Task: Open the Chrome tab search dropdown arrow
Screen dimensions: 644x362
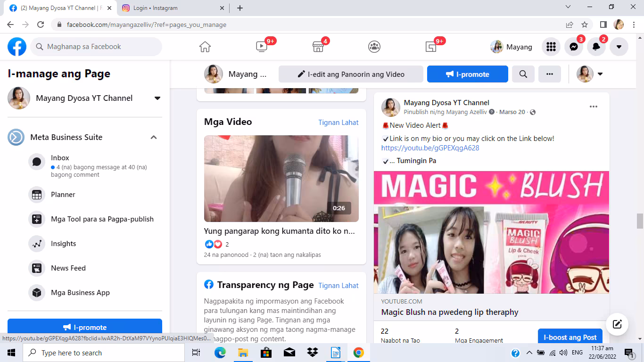Action: click(x=568, y=7)
